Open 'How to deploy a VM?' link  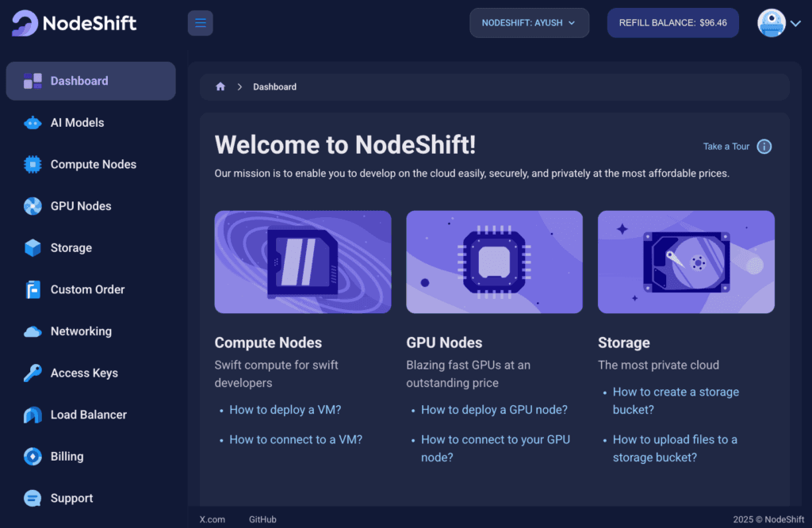285,409
